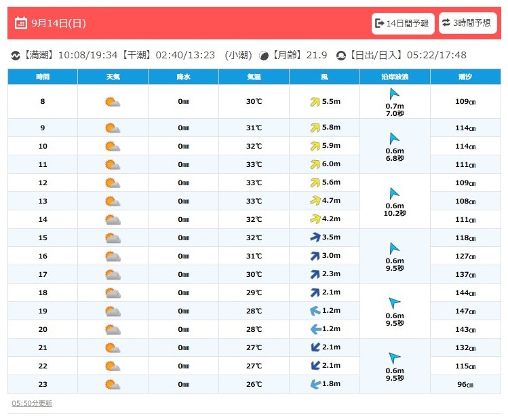Select the 29℃ temperature cell
Image resolution: width=508 pixels, height=420 pixels.
254,292
